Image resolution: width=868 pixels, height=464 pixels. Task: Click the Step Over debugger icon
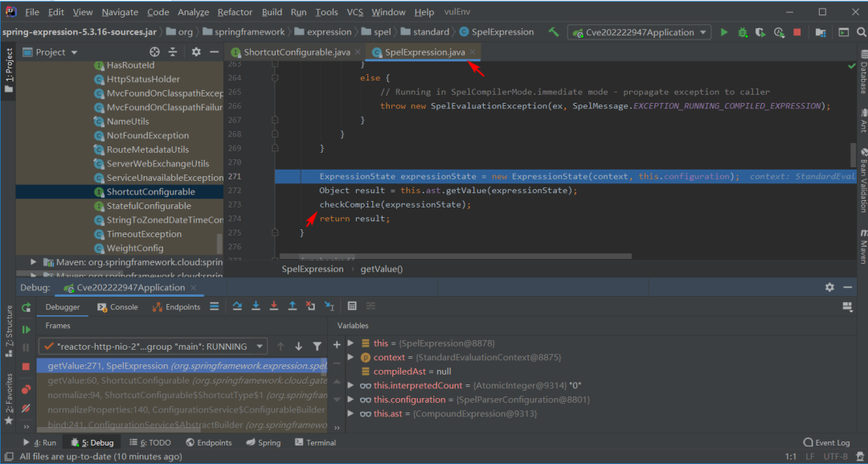point(238,306)
